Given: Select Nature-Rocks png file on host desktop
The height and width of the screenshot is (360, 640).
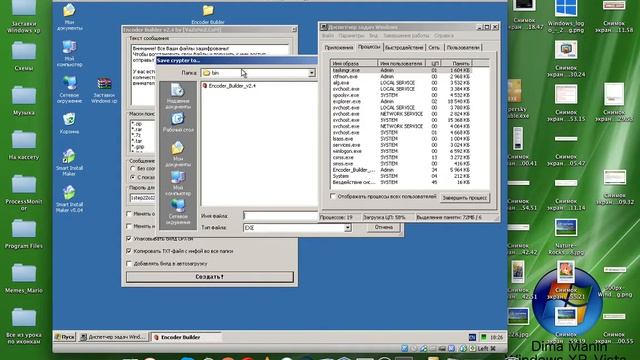Looking at the screenshot, I should [566, 237].
